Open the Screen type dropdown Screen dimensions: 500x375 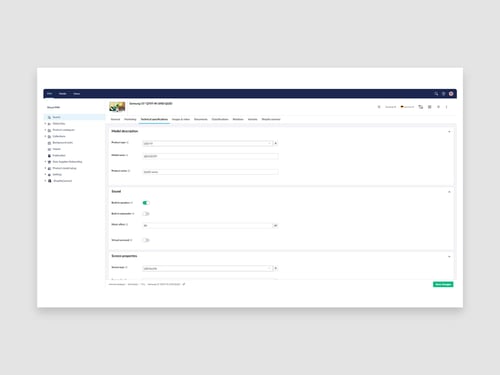click(207, 268)
